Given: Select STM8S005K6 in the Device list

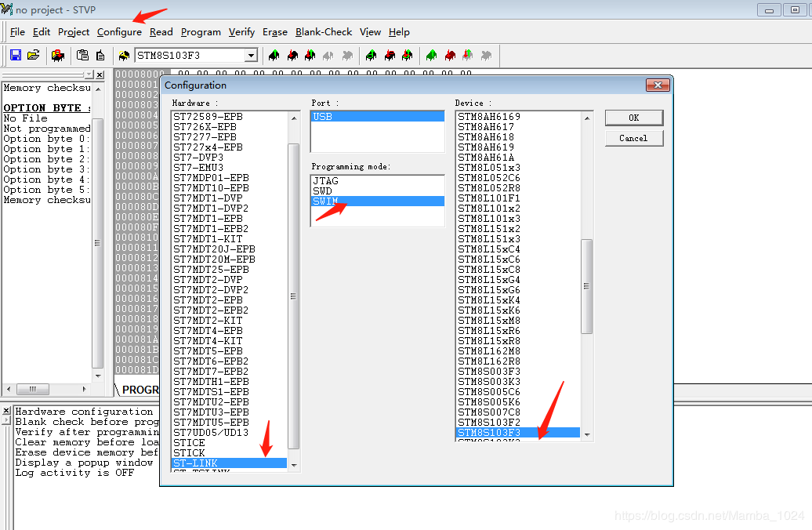Looking at the screenshot, I should (518, 402).
